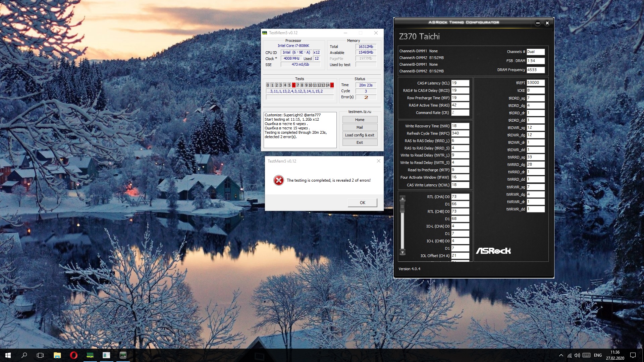Screen dimensions: 644x362
Task: Click Load config & exit button
Action: (x=360, y=135)
